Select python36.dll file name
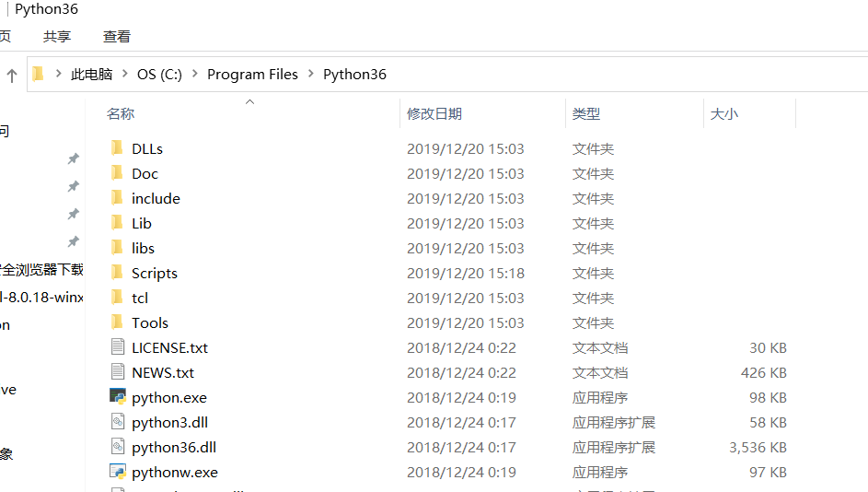 (174, 448)
